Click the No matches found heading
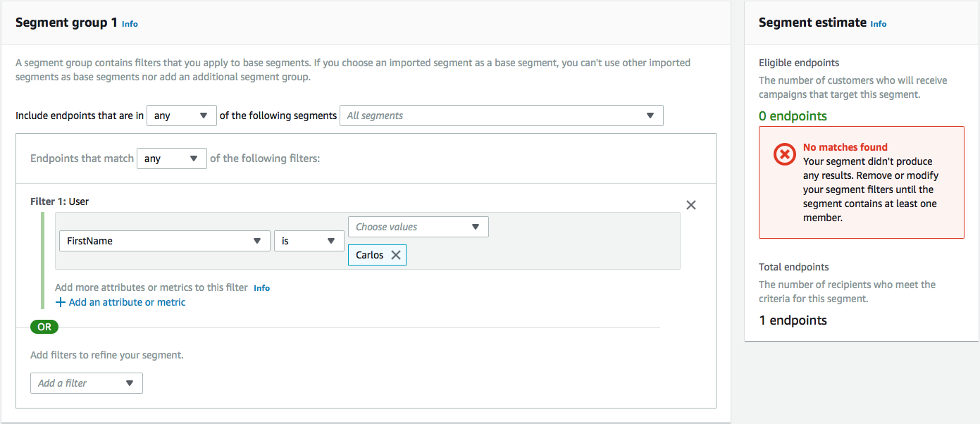This screenshot has height=424, width=980. tap(845, 147)
